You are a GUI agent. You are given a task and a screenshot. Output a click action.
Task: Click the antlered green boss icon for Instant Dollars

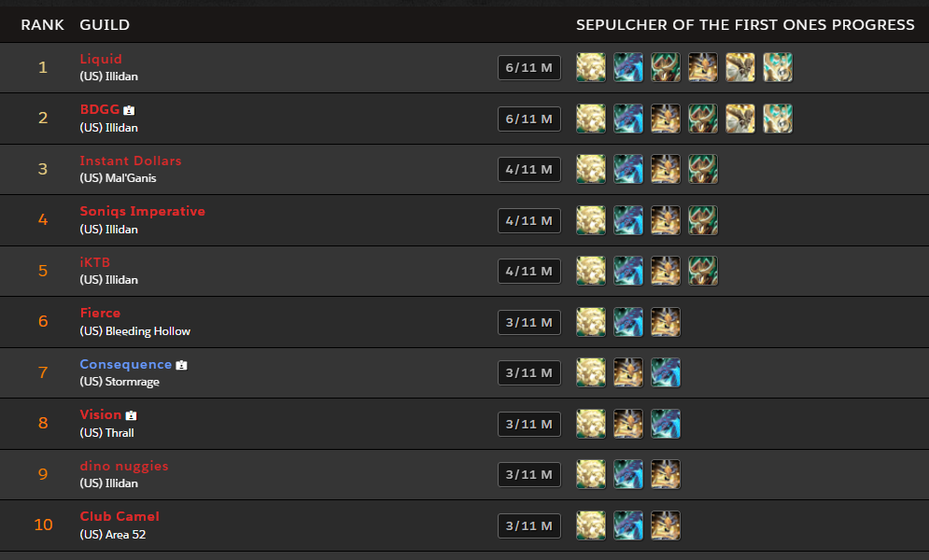coord(703,169)
